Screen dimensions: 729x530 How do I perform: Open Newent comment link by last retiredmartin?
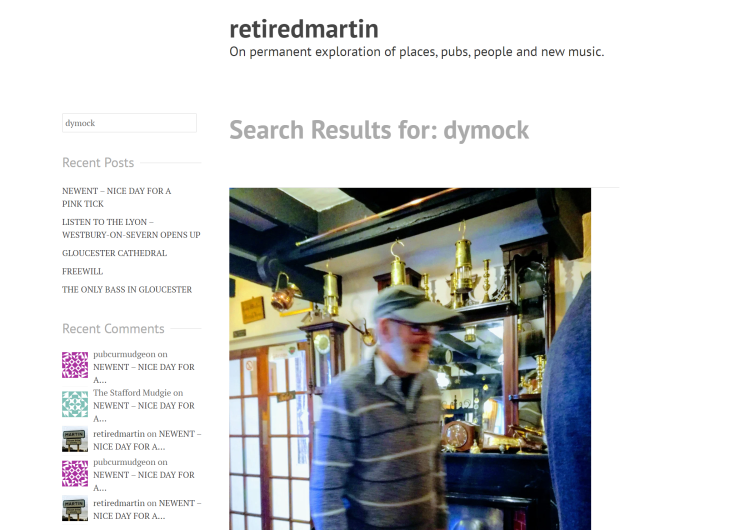coord(147,510)
